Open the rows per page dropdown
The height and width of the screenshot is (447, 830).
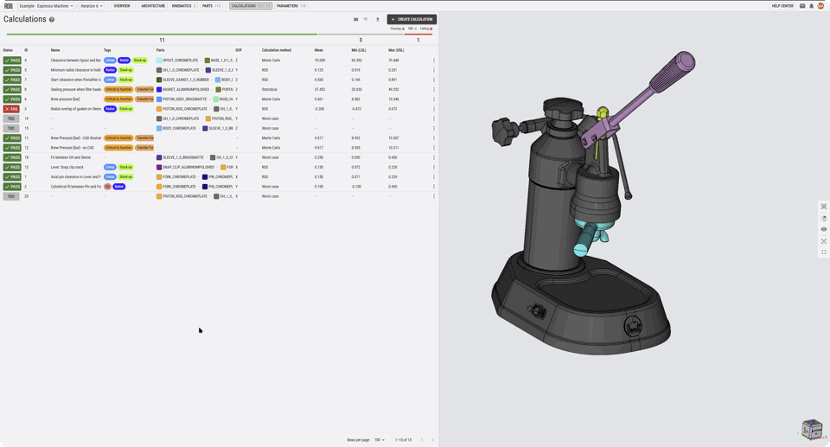point(379,440)
